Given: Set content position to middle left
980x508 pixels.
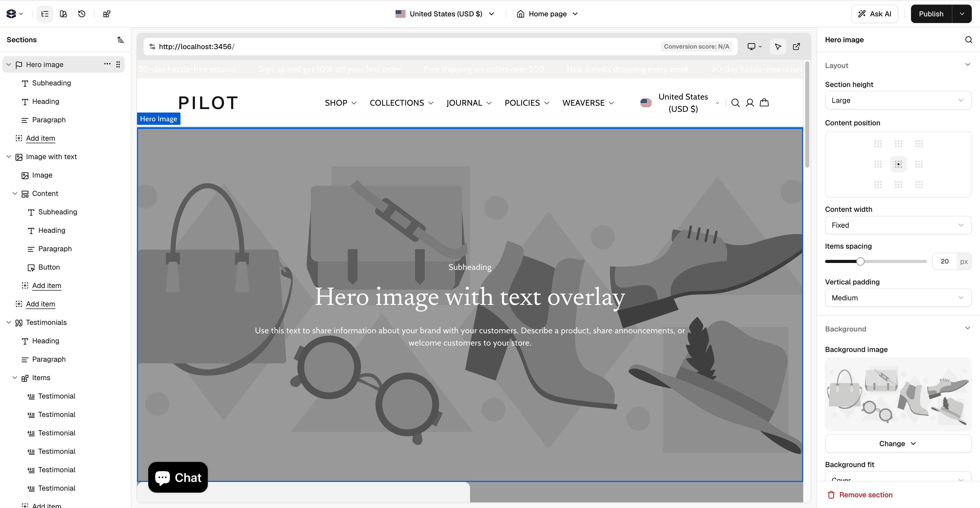Looking at the screenshot, I should click(x=878, y=164).
